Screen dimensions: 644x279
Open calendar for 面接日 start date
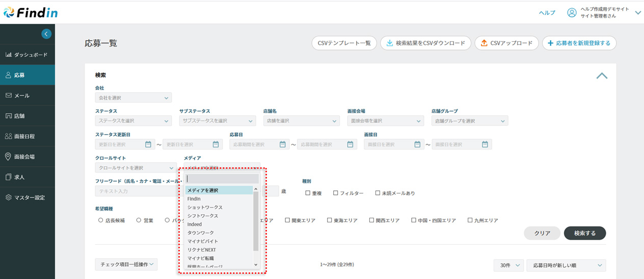point(417,144)
